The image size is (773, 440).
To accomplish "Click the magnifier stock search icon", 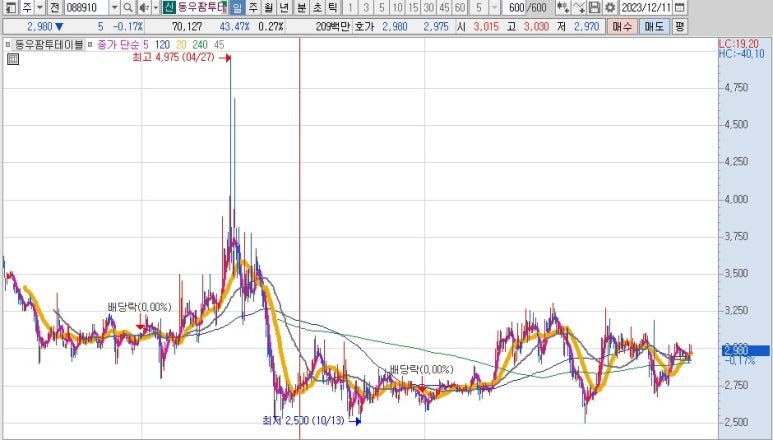I will point(127,7).
